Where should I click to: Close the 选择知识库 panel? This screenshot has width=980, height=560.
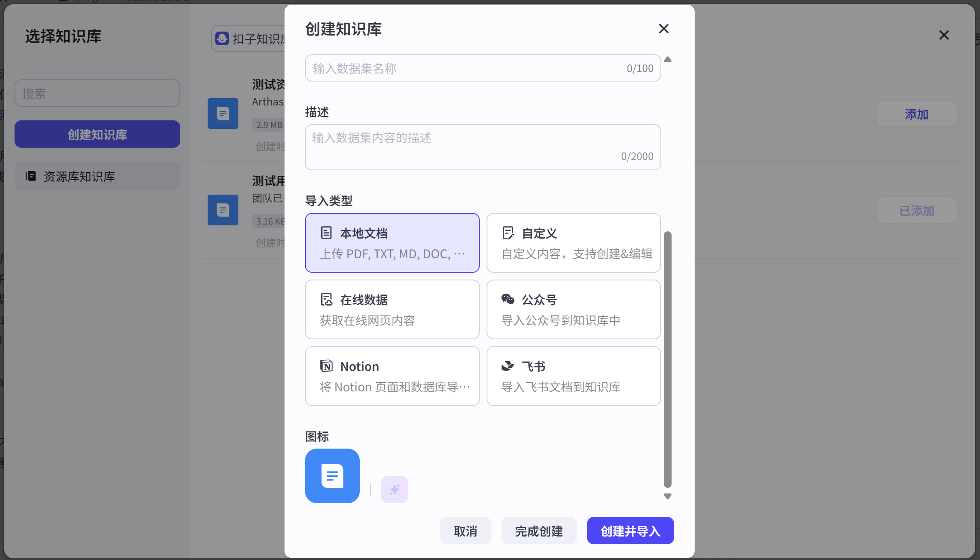pos(944,35)
